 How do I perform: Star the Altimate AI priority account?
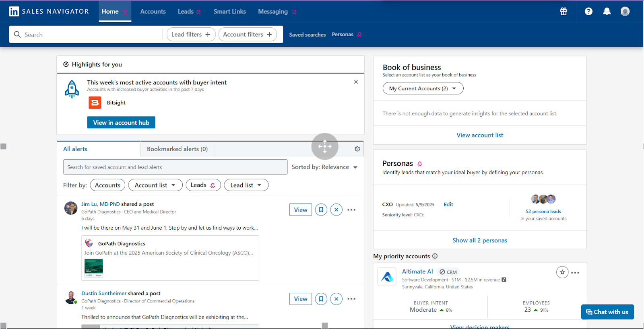click(562, 272)
